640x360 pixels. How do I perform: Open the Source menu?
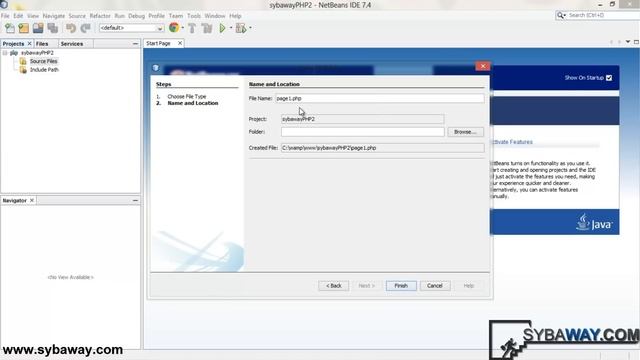click(77, 16)
